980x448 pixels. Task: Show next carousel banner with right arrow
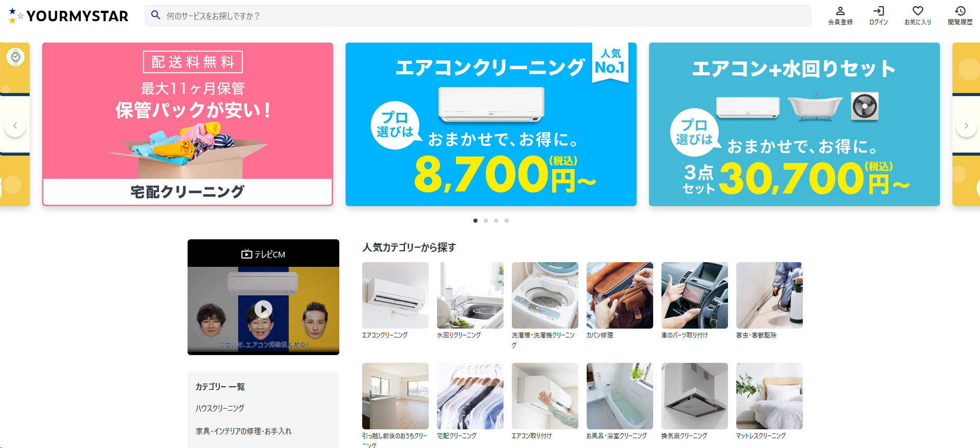tap(966, 126)
